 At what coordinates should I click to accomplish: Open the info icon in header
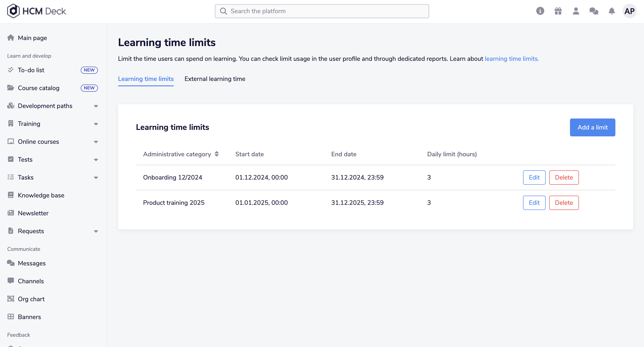click(x=540, y=11)
